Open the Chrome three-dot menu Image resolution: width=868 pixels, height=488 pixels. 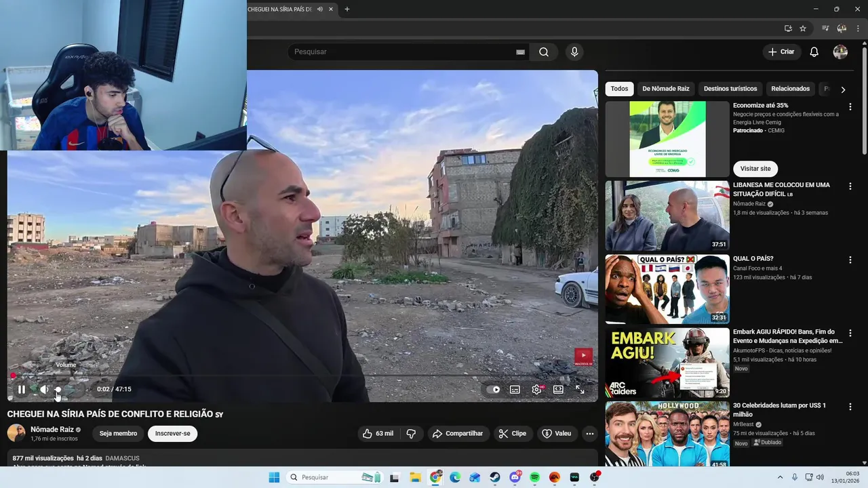(x=858, y=28)
